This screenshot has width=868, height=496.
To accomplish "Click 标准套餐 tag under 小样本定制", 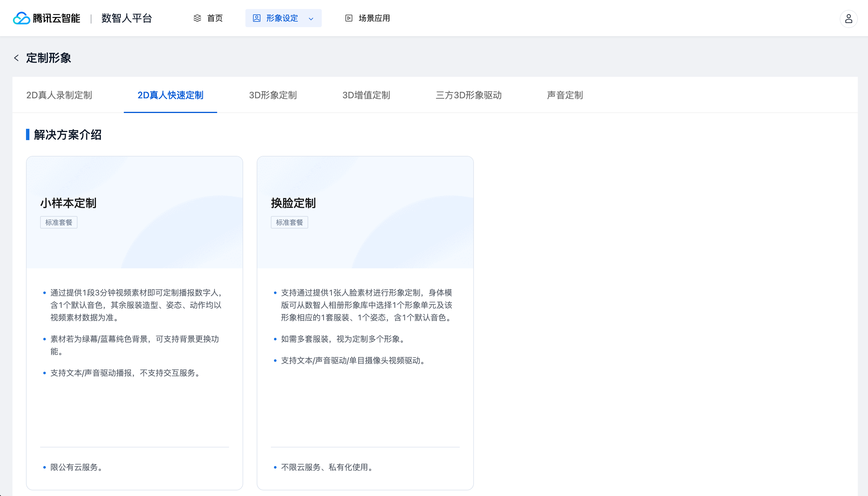I will pyautogui.click(x=59, y=223).
